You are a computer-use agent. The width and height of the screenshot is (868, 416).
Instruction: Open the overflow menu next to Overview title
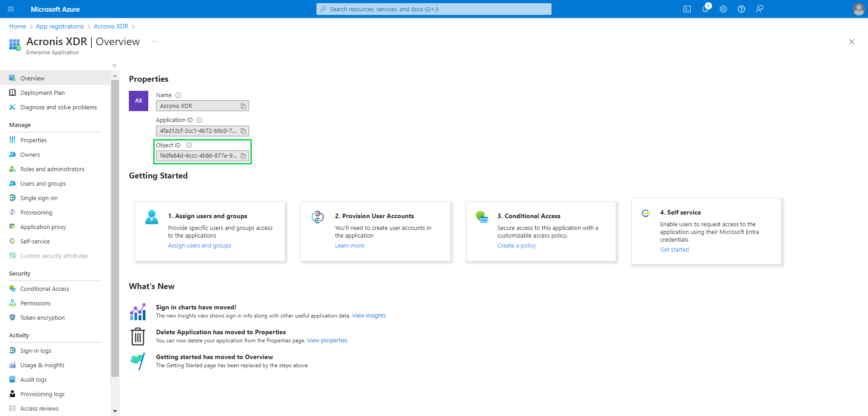(154, 41)
